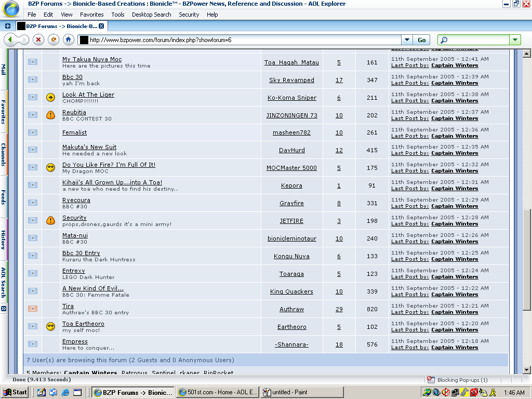Open the My Takua Nuva Moc topic
The image size is (532, 399).
pos(92,59)
